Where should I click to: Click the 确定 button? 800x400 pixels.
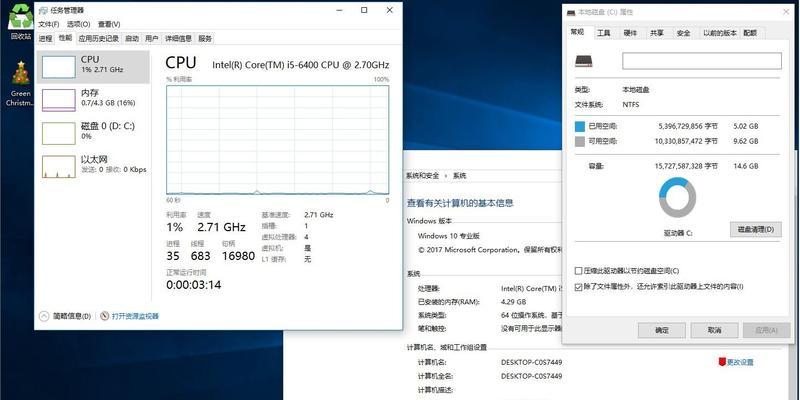[662, 330]
